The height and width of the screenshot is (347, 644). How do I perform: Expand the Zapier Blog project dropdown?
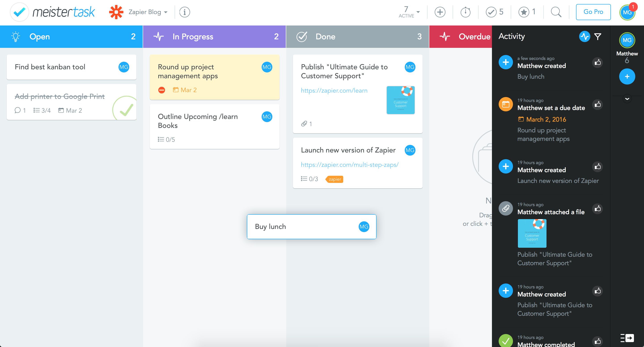tap(167, 12)
